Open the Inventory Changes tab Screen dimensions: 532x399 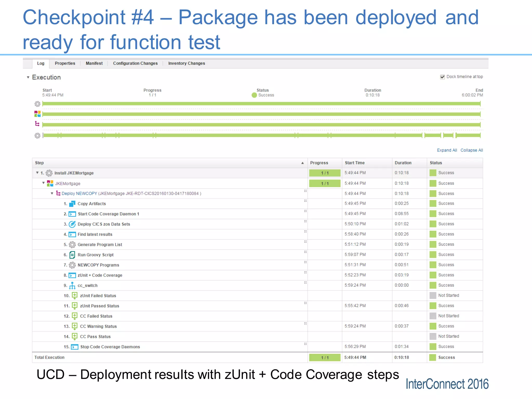pos(187,63)
